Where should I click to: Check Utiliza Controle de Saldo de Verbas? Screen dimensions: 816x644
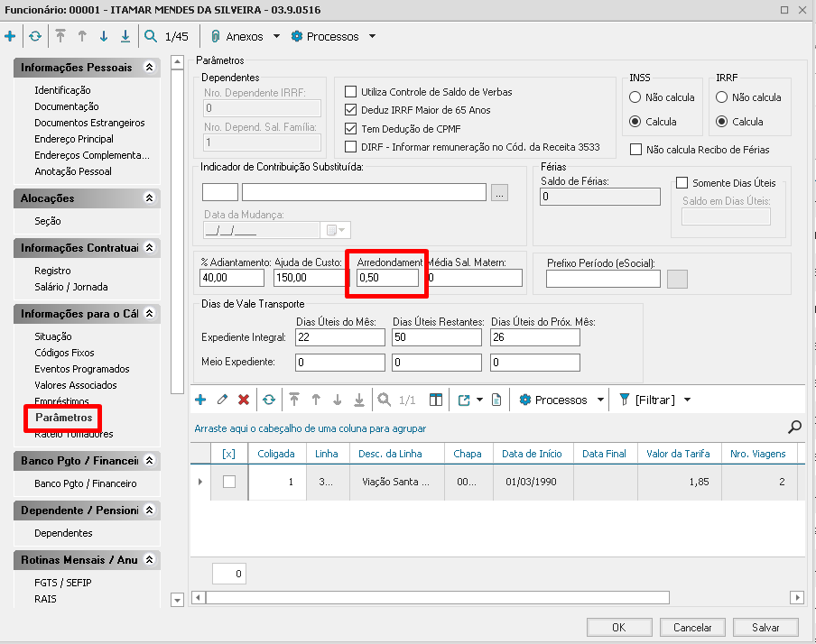point(351,92)
